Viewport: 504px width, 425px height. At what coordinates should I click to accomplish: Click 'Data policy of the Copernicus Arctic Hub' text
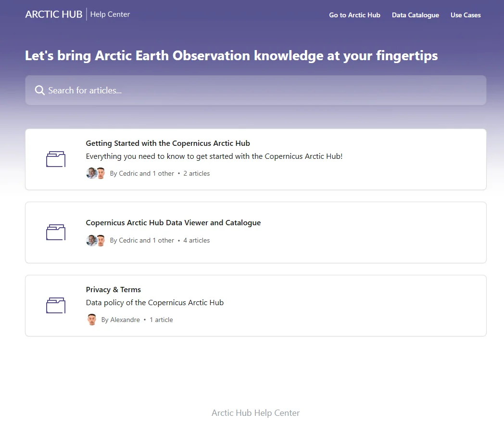tap(154, 303)
